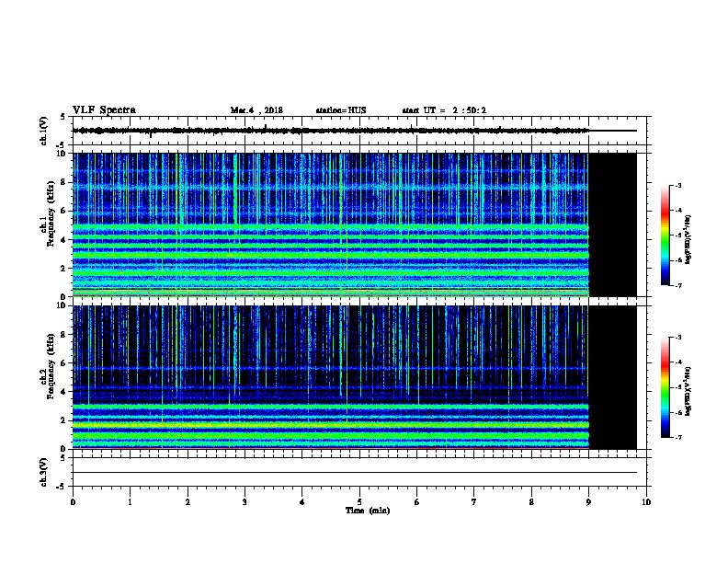Click time axis tick label "10"

point(646,501)
